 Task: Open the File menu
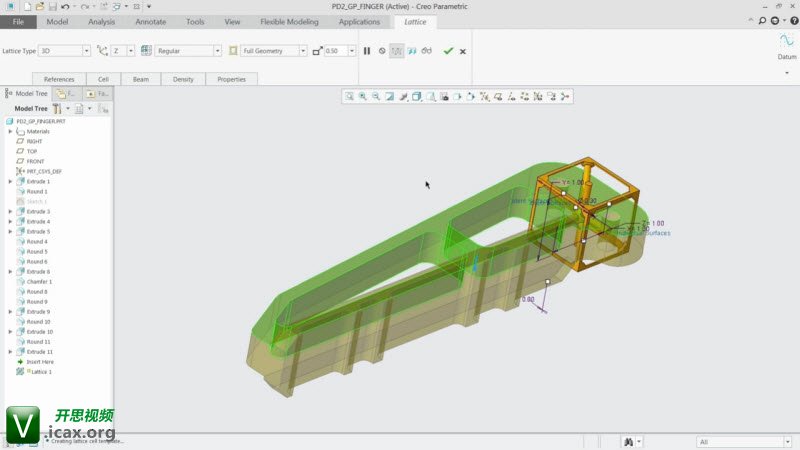pos(18,21)
